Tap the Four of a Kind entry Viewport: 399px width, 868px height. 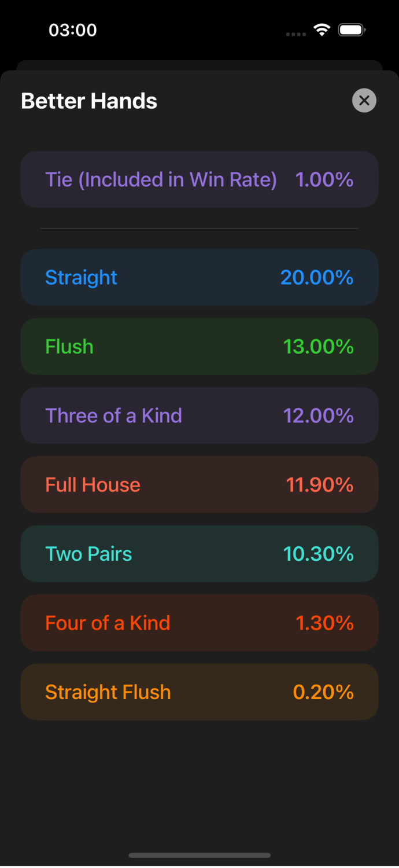[199, 623]
